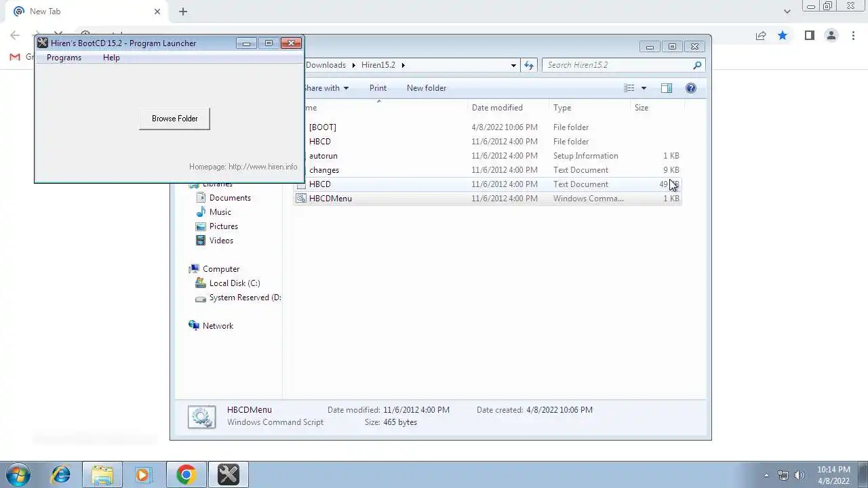Open a new Chrome tab with plus

coord(183,12)
